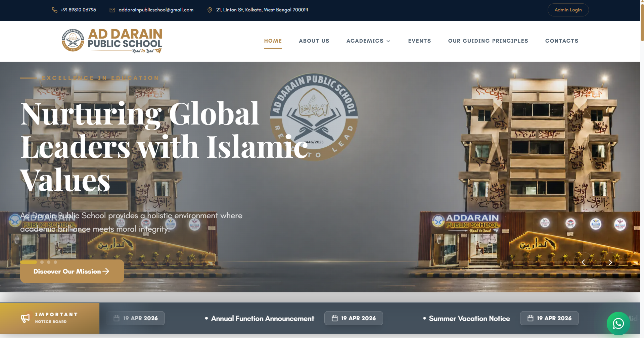Viewport: 644px width, 338px height.
Task: Click calendar icon after Annual Function Announcement
Action: [x=335, y=318]
